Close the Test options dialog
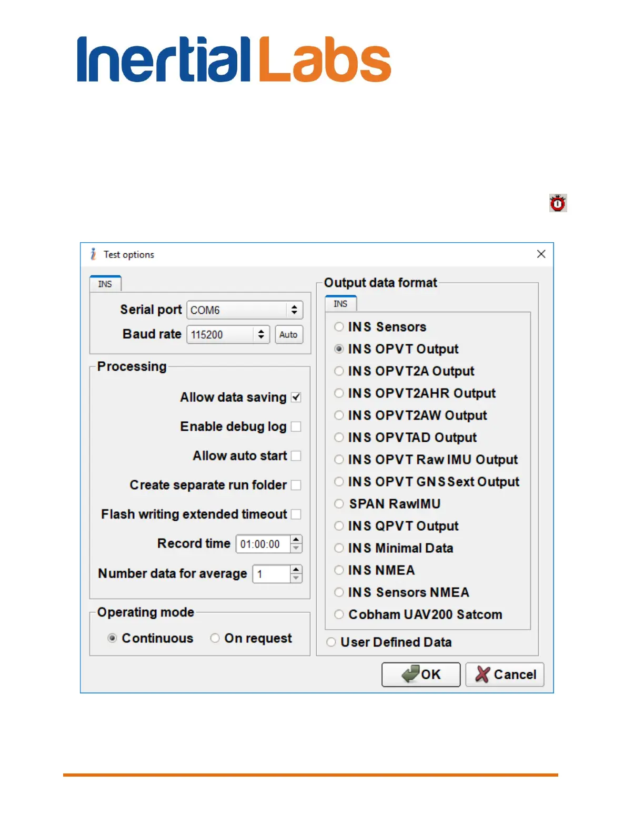Screen dimensions: 644x834 [x=541, y=254]
